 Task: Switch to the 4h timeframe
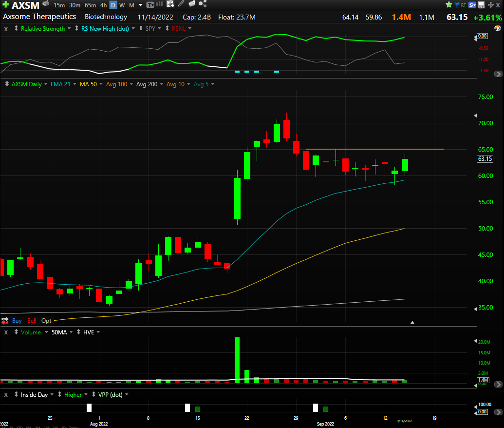[x=103, y=5]
